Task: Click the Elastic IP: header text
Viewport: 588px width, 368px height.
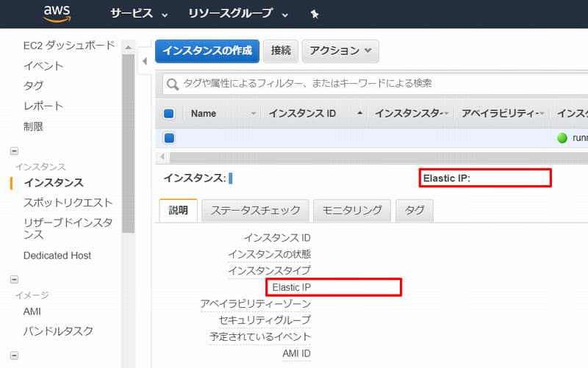Action: [x=447, y=178]
